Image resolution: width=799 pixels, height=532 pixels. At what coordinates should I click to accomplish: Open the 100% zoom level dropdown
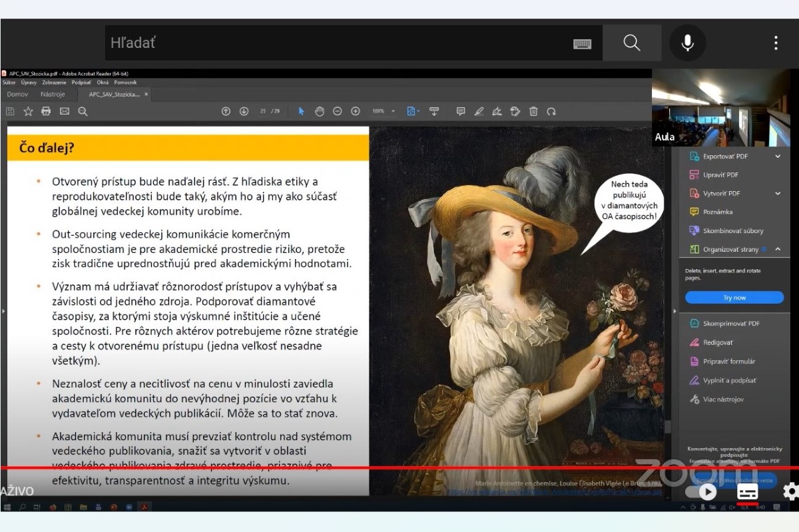[x=393, y=111]
